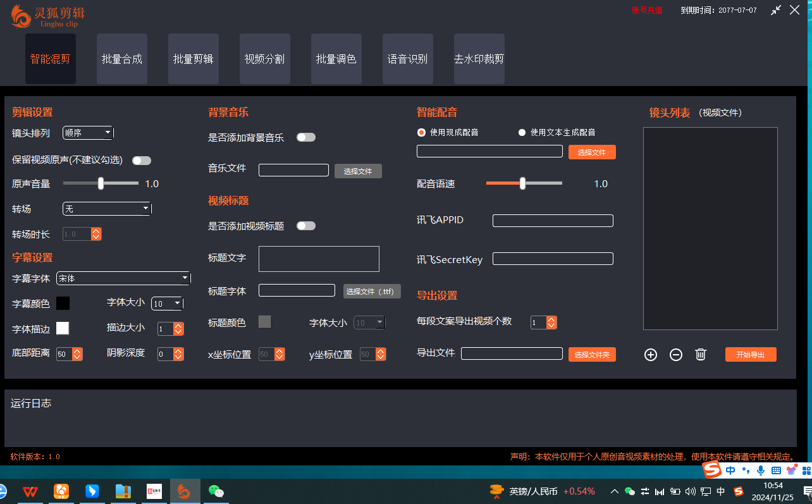
Task: Open white font stroke color swatch
Action: [x=63, y=328]
